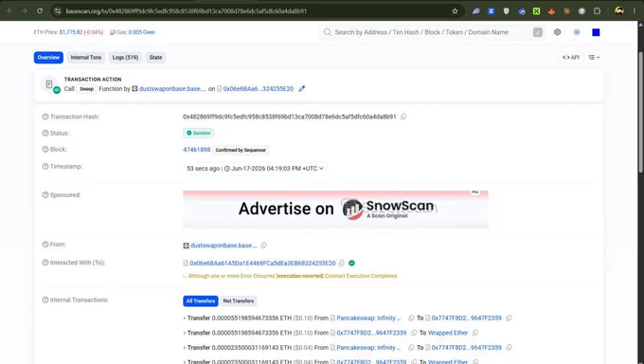Screen dimensions: 644x364
Task: Click the ETH price $1,775.82
Action: tap(71, 32)
